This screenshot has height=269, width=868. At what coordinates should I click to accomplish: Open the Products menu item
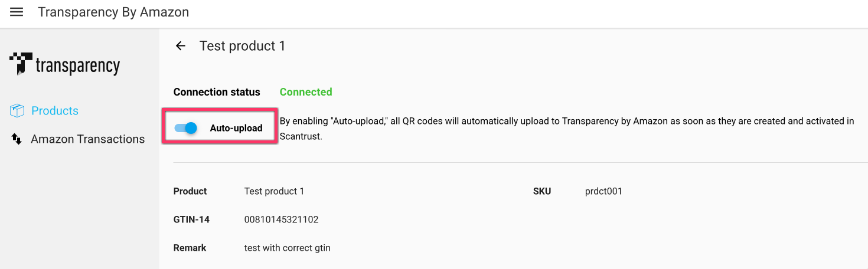[54, 111]
